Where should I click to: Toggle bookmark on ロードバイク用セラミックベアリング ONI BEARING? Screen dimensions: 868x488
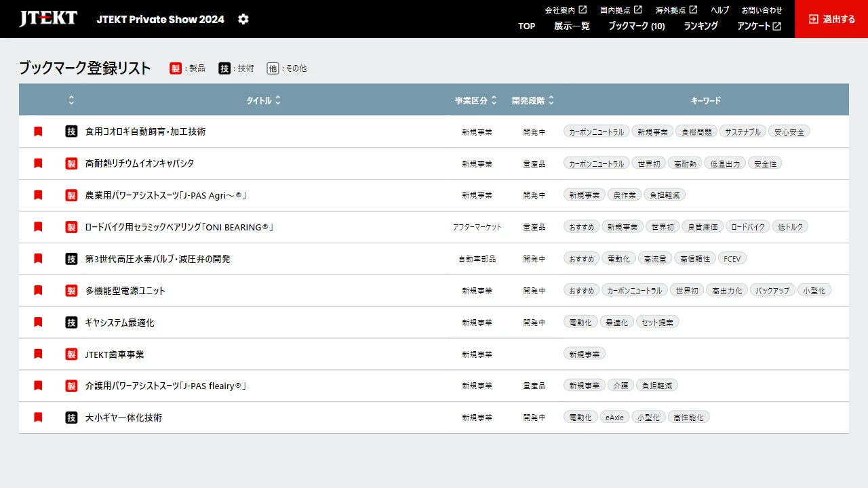(x=38, y=227)
